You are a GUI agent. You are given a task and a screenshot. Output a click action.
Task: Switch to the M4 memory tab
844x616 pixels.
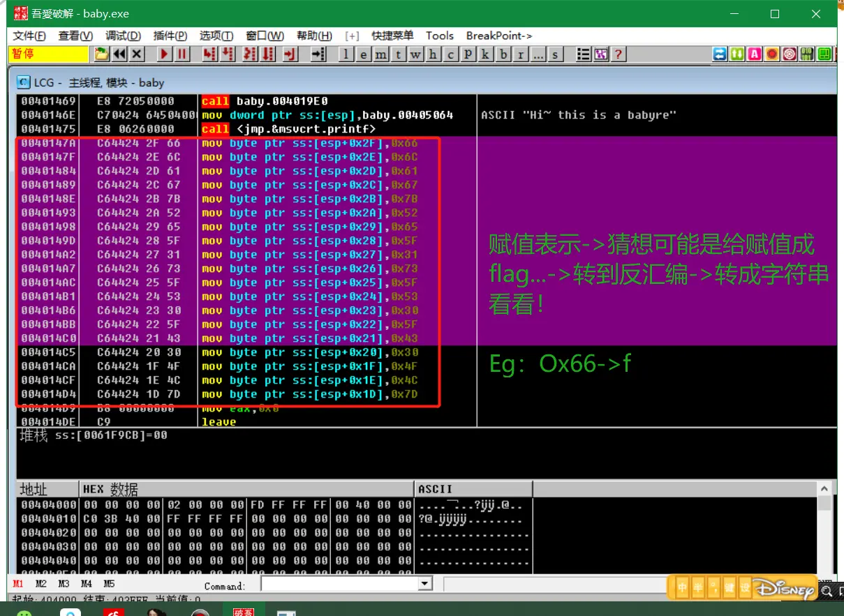(86, 584)
